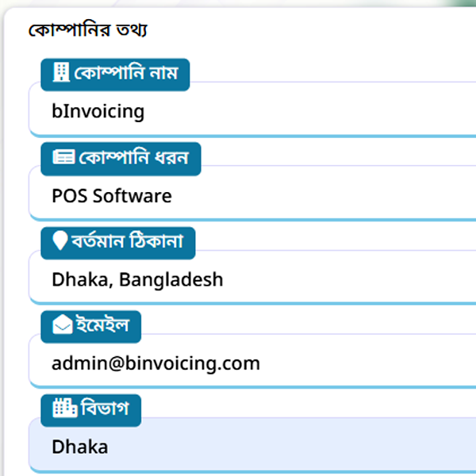Click the city buildings icon beside বিভাগ
This screenshot has width=476, height=476.
[x=63, y=409]
